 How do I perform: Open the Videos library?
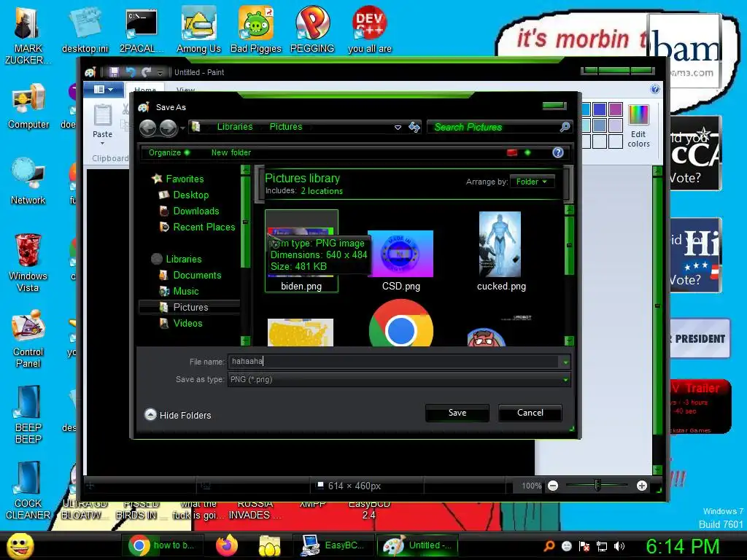(x=187, y=323)
